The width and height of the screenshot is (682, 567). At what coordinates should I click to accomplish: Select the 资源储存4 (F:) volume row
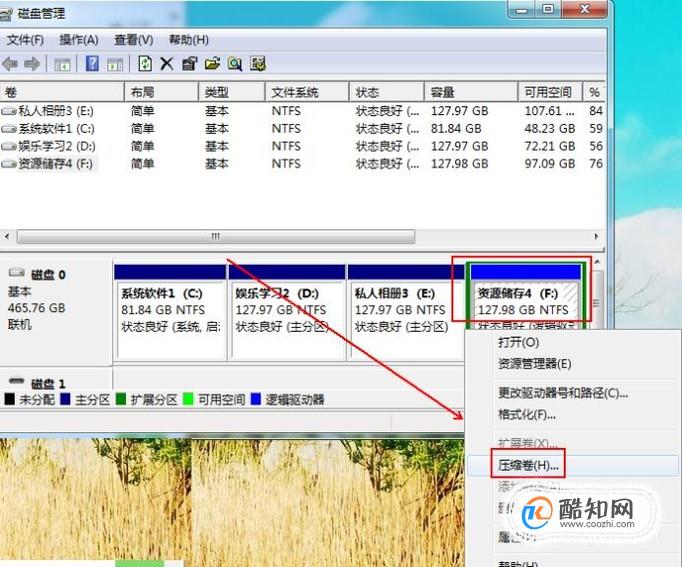click(302, 164)
